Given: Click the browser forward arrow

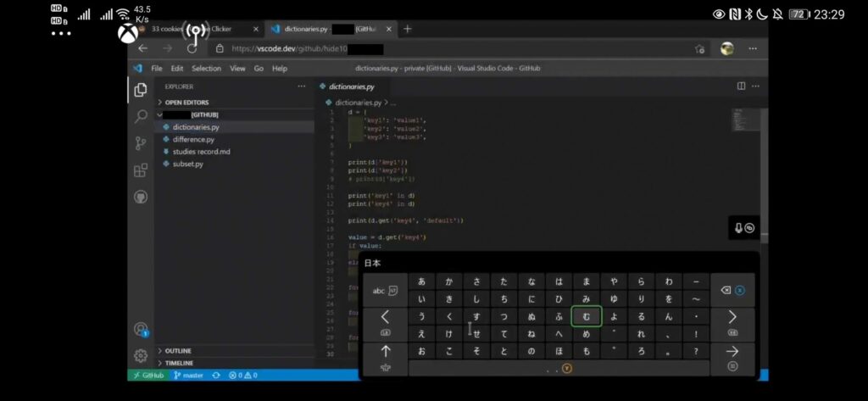Looking at the screenshot, I should click(x=167, y=48).
